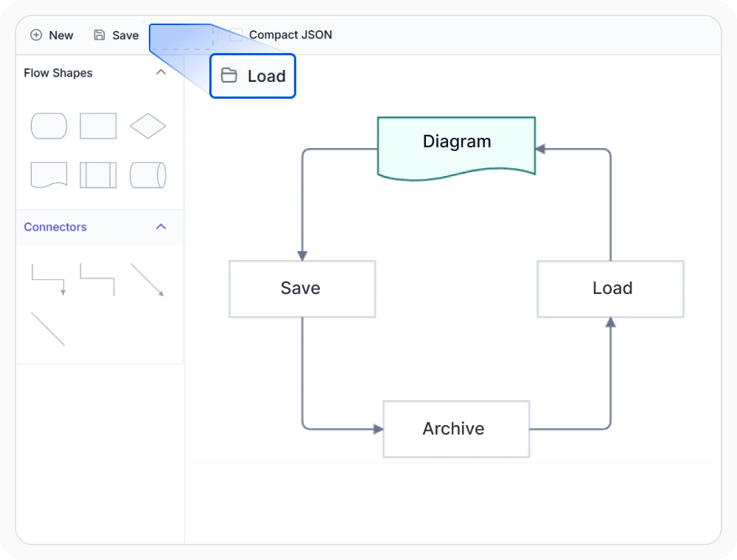Select the straight connector with arrow
This screenshot has height=560, width=737.
[147, 279]
